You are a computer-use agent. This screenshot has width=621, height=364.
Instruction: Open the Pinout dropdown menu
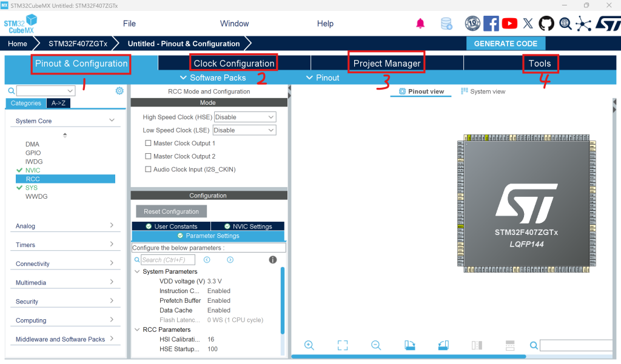(x=323, y=78)
